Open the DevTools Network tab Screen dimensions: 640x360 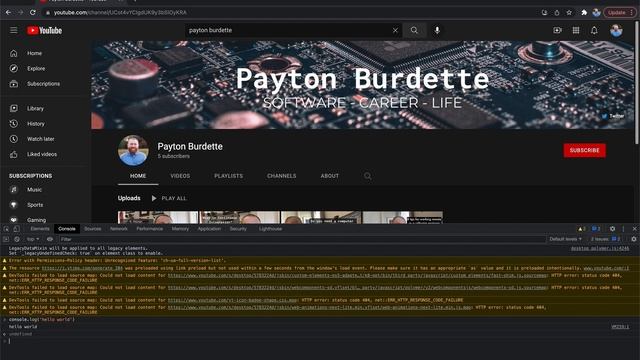pyautogui.click(x=119, y=229)
